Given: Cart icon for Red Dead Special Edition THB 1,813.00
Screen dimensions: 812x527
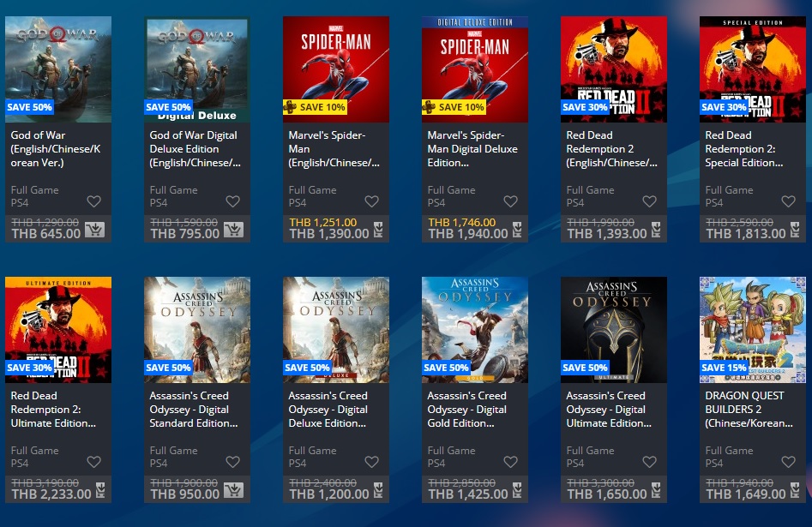Looking at the screenshot, I should [x=795, y=230].
